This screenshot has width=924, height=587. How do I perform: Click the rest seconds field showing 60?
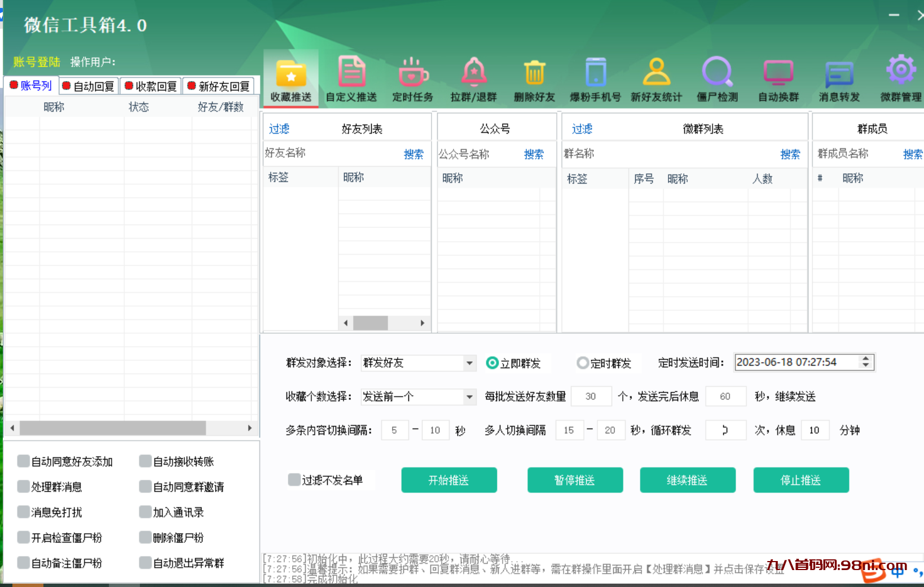click(x=725, y=396)
